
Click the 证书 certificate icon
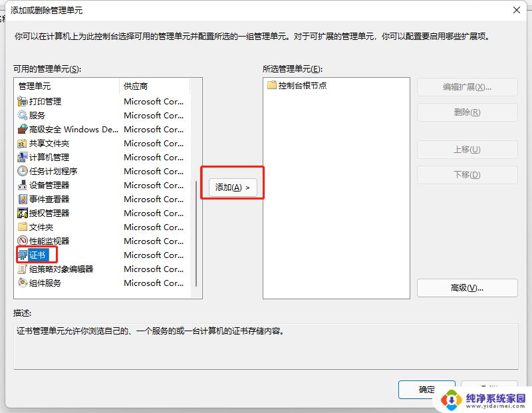[x=23, y=255]
